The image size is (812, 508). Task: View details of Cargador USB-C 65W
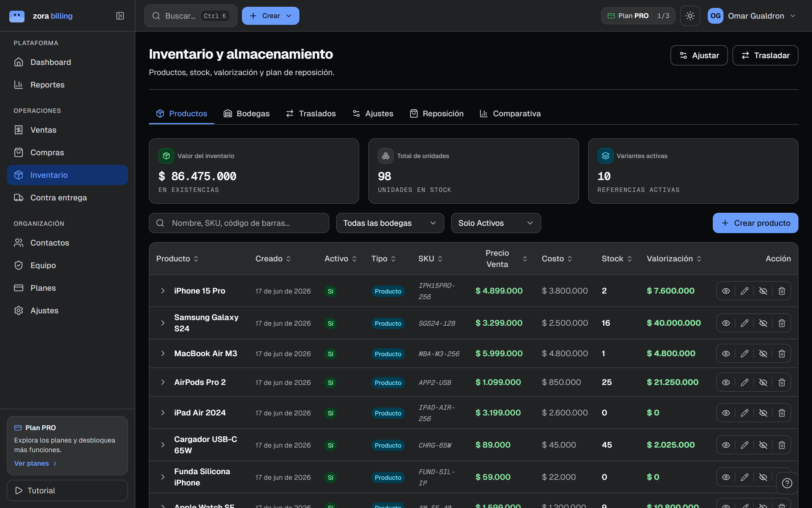click(726, 445)
